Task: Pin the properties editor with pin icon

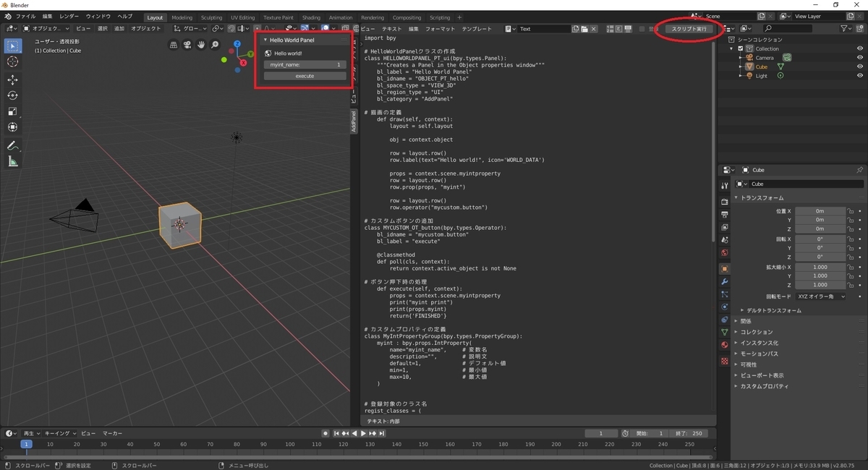Action: click(x=859, y=170)
